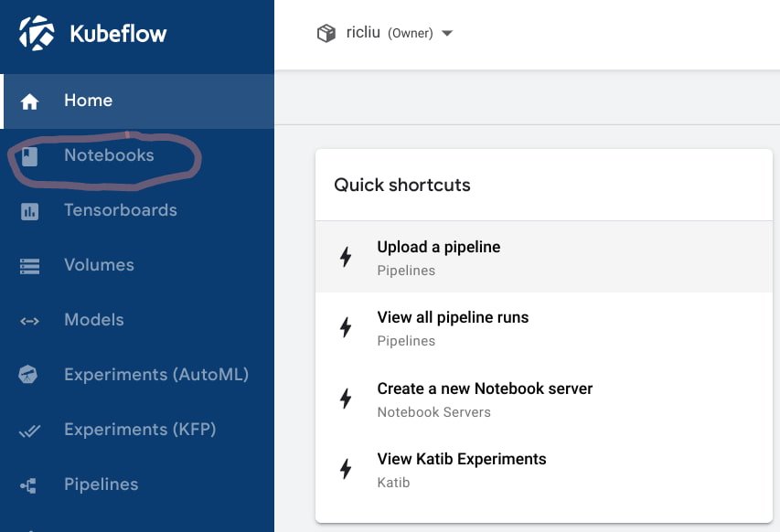Click the View Katib Experiments shortcut
The width and height of the screenshot is (780, 532).
(x=544, y=469)
